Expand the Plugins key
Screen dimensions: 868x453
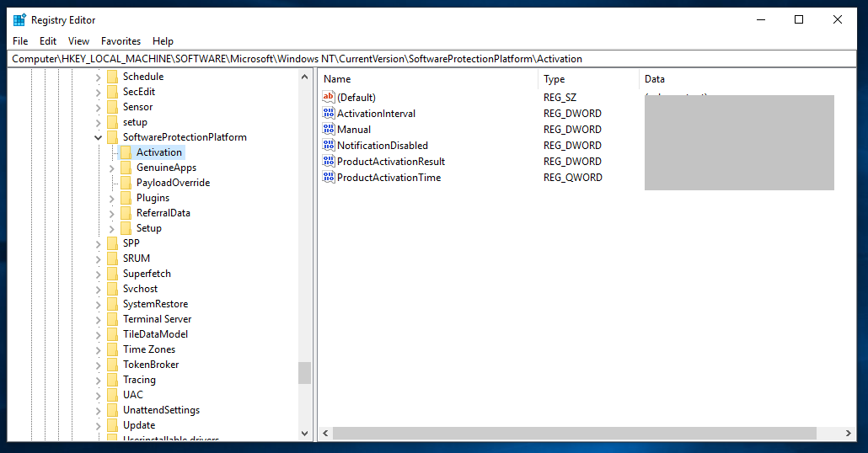tap(112, 199)
